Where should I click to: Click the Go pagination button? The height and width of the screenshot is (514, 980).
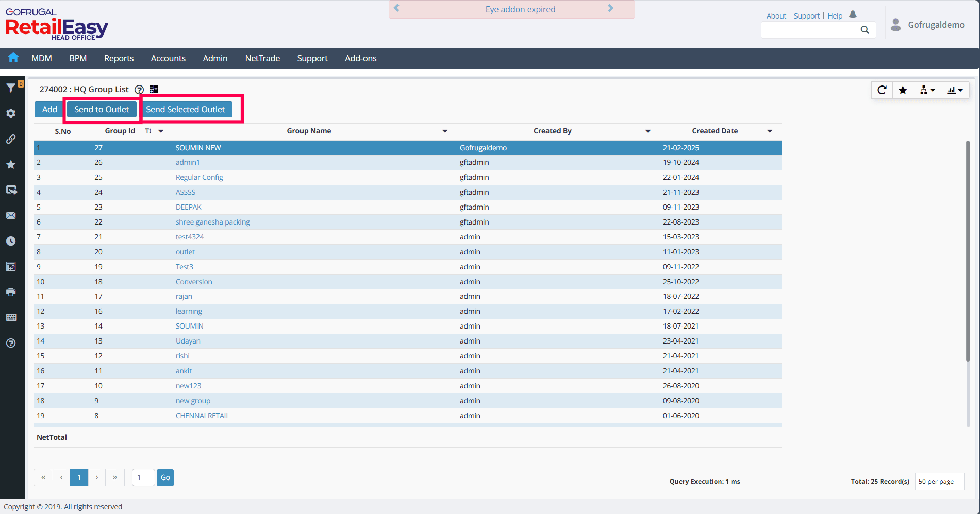[165, 477]
